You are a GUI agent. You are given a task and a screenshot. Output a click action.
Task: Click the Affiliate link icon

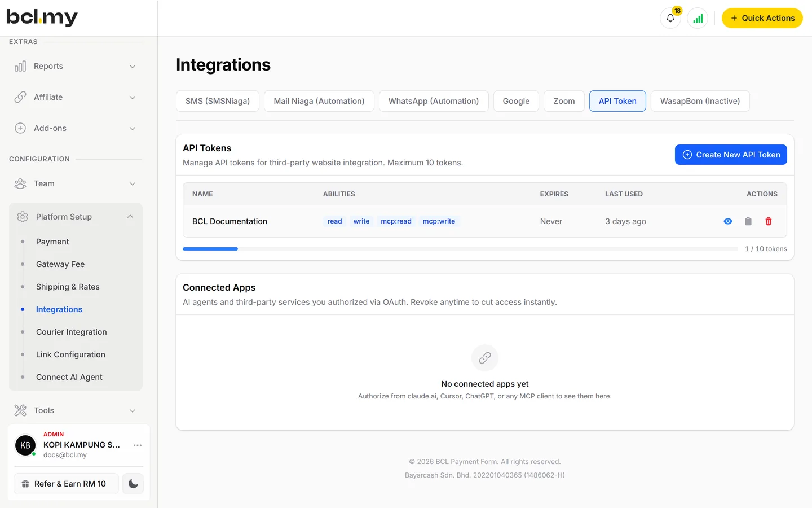pos(20,97)
